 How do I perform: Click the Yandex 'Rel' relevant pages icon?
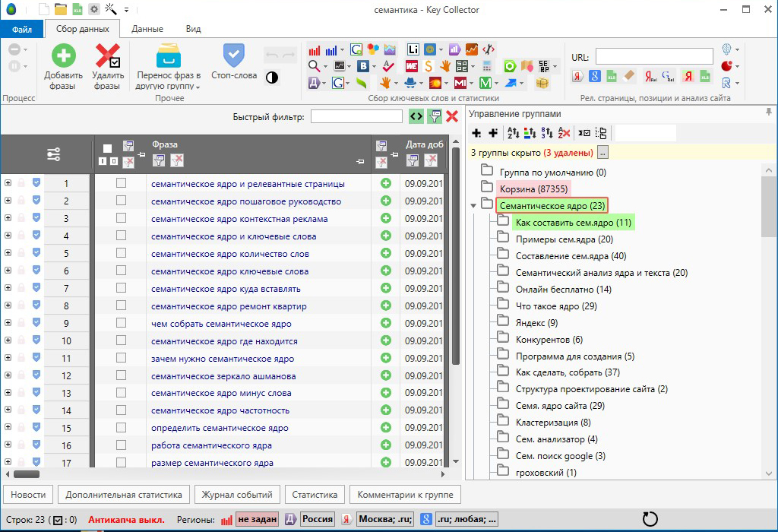[x=650, y=76]
